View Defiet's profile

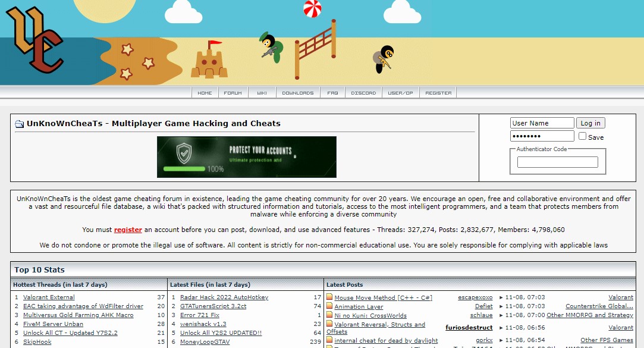point(484,306)
